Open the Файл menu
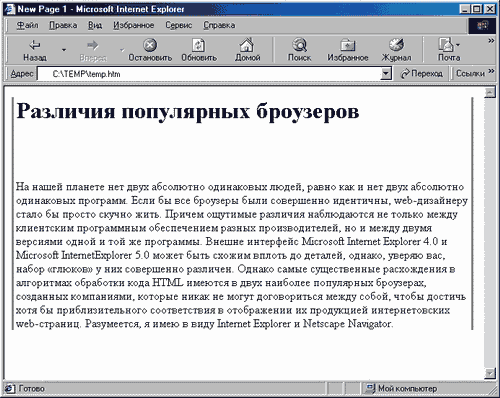Image resolution: width=500 pixels, height=398 pixels. 27,25
